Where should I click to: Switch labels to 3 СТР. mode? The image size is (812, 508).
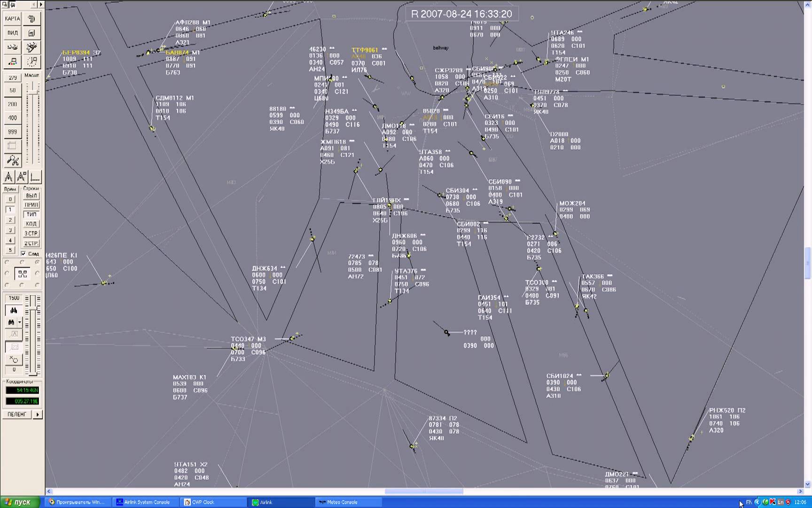tap(31, 233)
